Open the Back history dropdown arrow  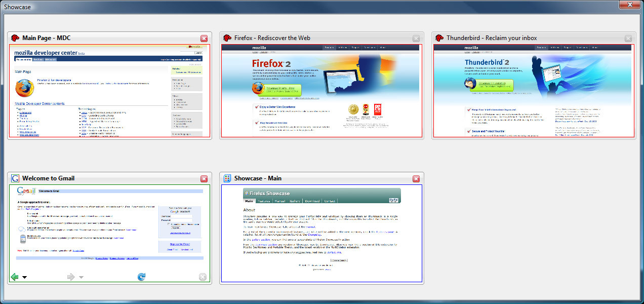point(24,277)
